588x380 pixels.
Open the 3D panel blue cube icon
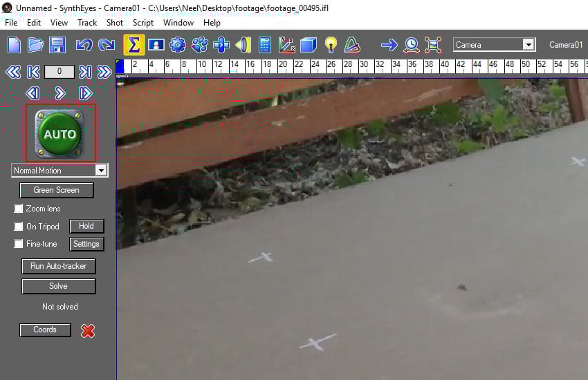[x=309, y=45]
